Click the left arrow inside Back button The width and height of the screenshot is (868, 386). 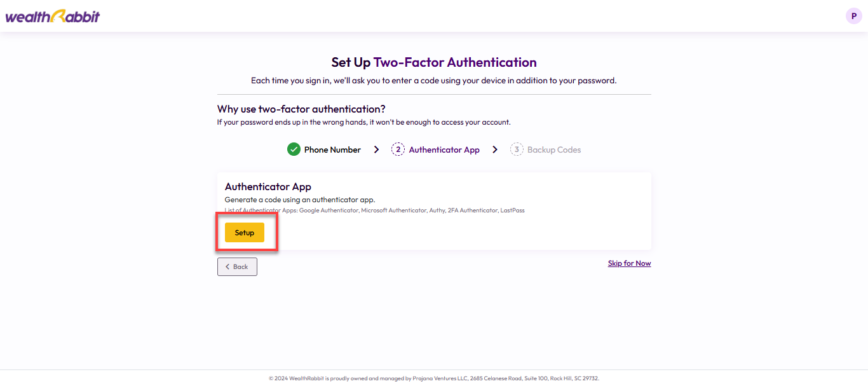(227, 266)
